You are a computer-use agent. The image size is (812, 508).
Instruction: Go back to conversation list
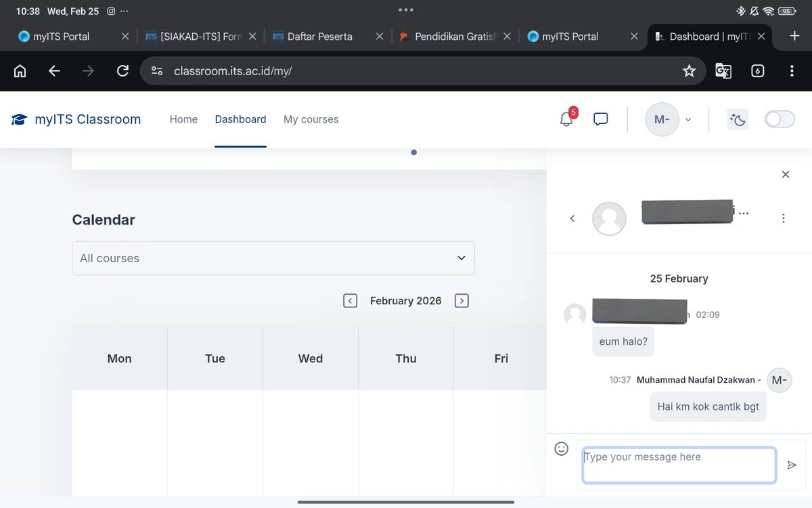point(572,218)
